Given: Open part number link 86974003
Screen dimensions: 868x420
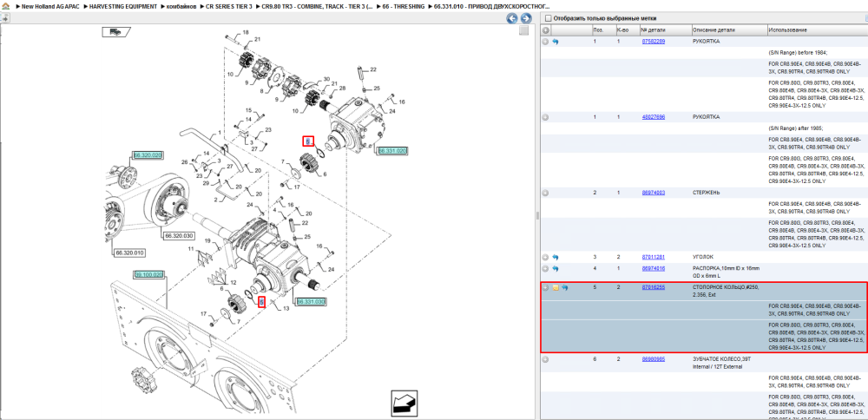Looking at the screenshot, I should (654, 194).
